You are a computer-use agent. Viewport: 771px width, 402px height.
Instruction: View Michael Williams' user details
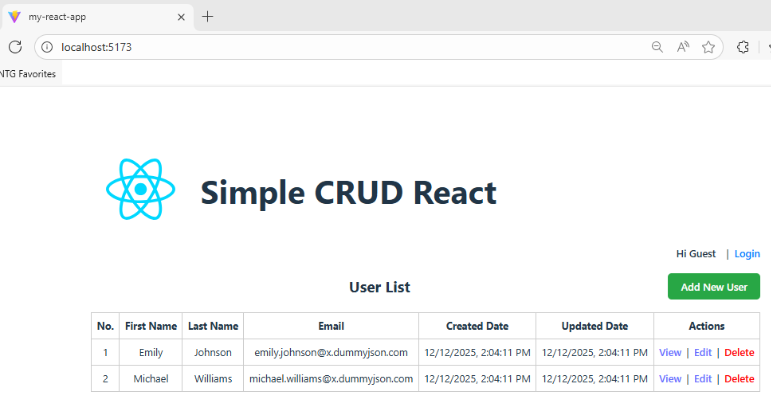[x=670, y=379]
